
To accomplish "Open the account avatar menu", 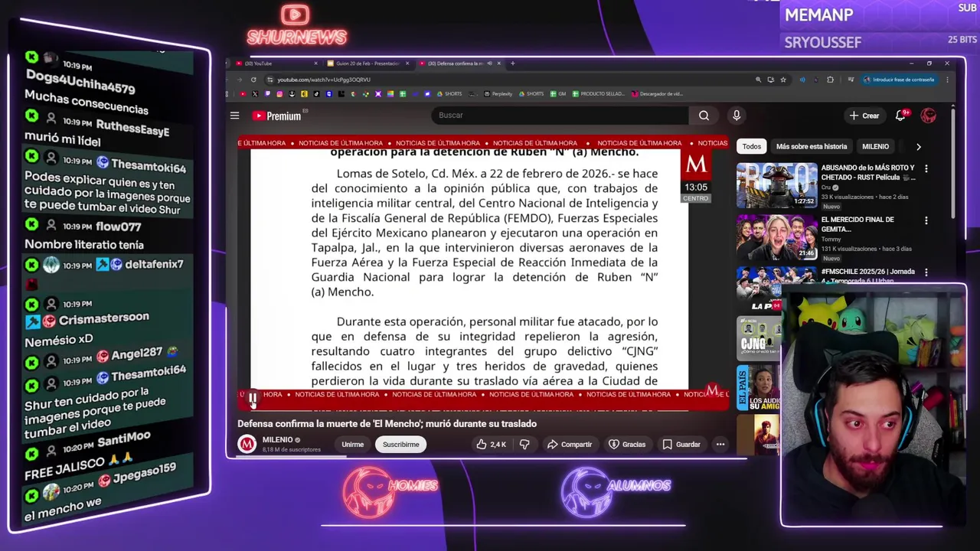I will [928, 116].
